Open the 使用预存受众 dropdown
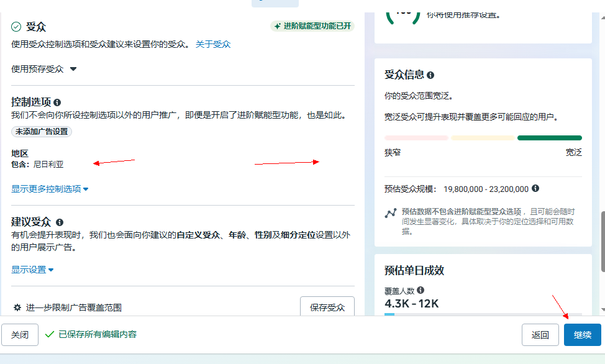This screenshot has height=364, width=605. (x=44, y=69)
